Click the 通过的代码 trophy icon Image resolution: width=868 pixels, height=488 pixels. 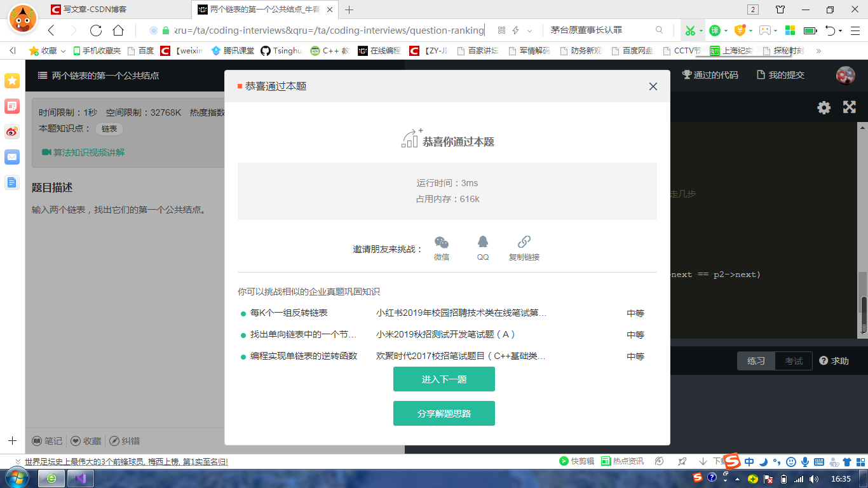(x=688, y=74)
